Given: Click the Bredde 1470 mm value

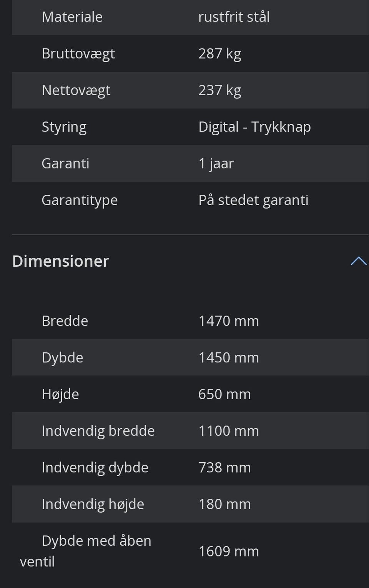Looking at the screenshot, I should tap(229, 321).
